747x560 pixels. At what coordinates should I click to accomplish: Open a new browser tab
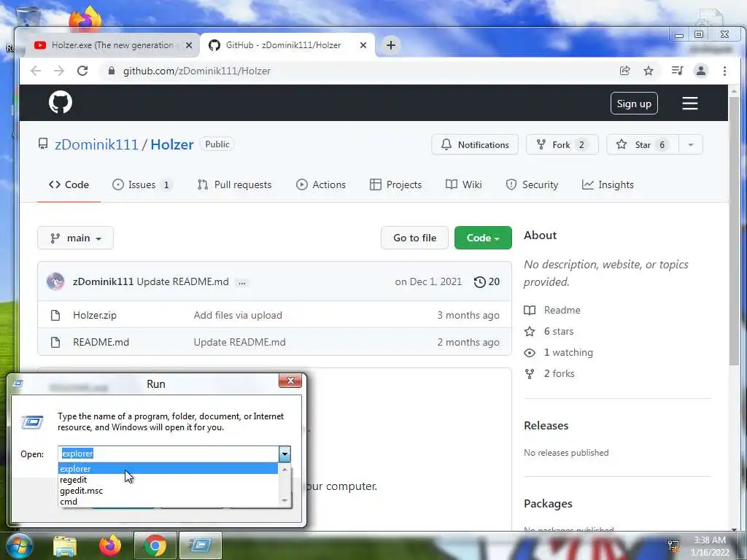click(x=391, y=45)
